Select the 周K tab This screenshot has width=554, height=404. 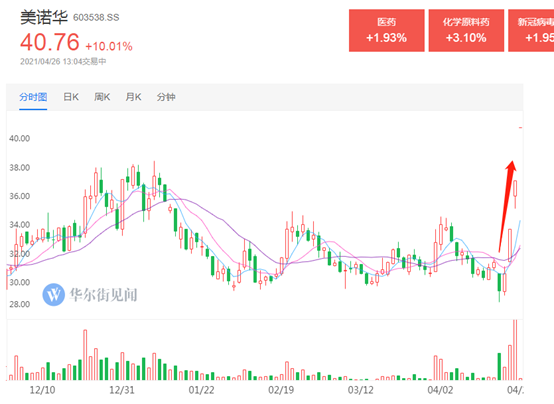pyautogui.click(x=102, y=97)
